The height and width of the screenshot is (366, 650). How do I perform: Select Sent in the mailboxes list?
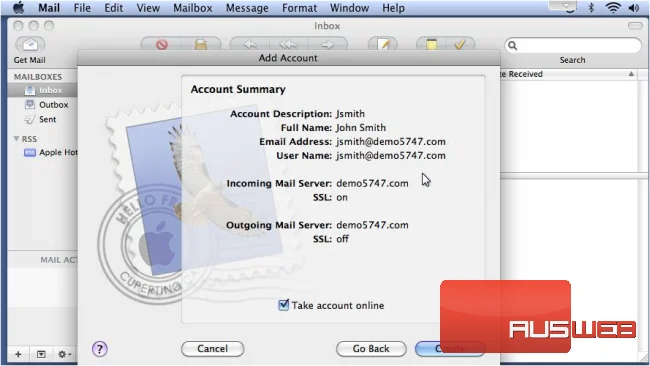point(47,119)
